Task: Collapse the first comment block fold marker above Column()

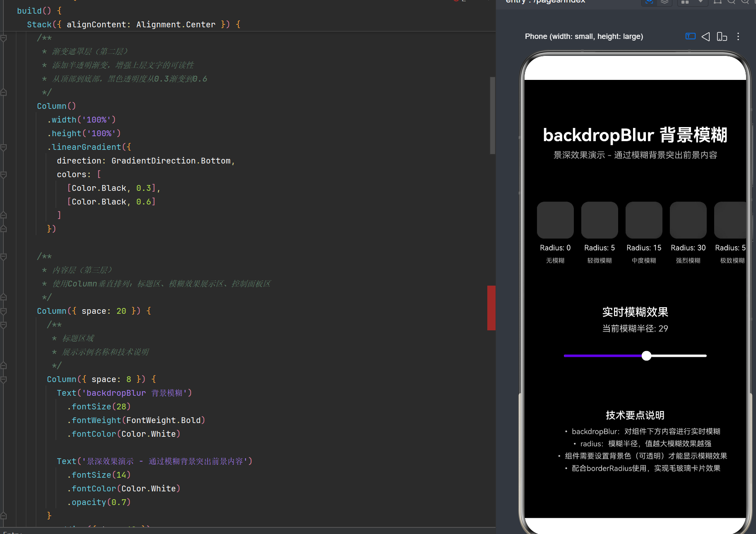Action: (x=3, y=38)
